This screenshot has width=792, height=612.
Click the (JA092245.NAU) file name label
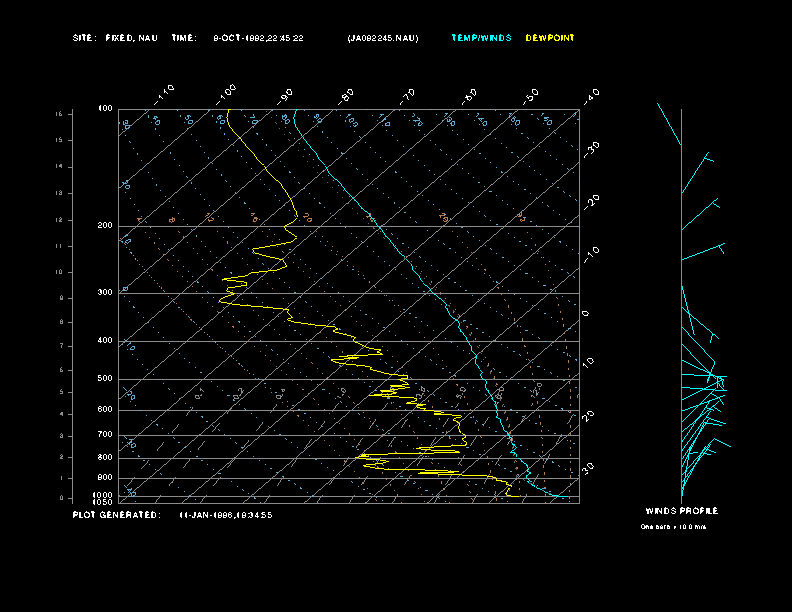tap(383, 38)
